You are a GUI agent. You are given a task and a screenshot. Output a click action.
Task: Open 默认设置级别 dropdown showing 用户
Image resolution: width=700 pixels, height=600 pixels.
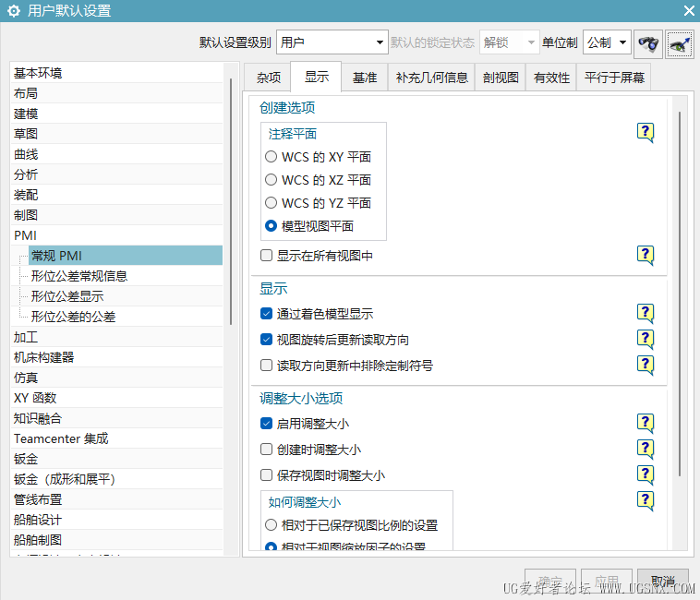point(332,42)
